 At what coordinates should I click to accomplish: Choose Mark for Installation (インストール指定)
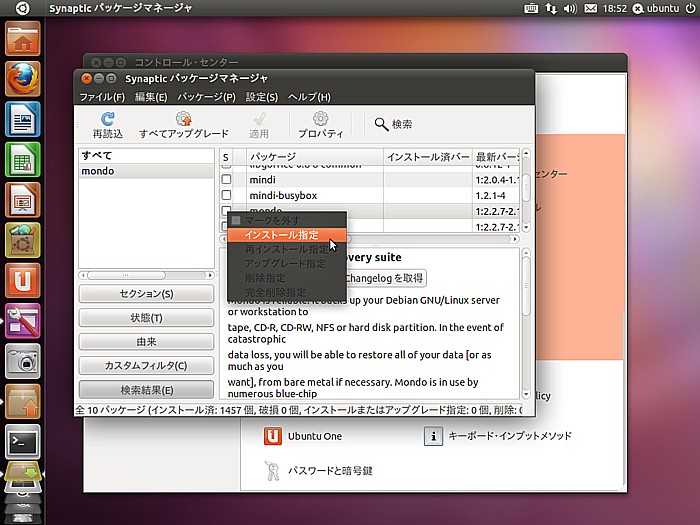coord(287,235)
